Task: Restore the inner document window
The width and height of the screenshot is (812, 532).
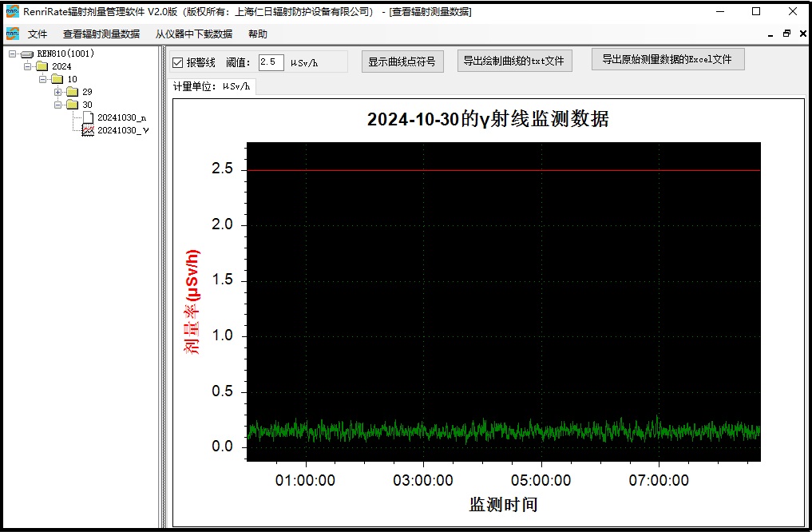Action: tap(786, 34)
